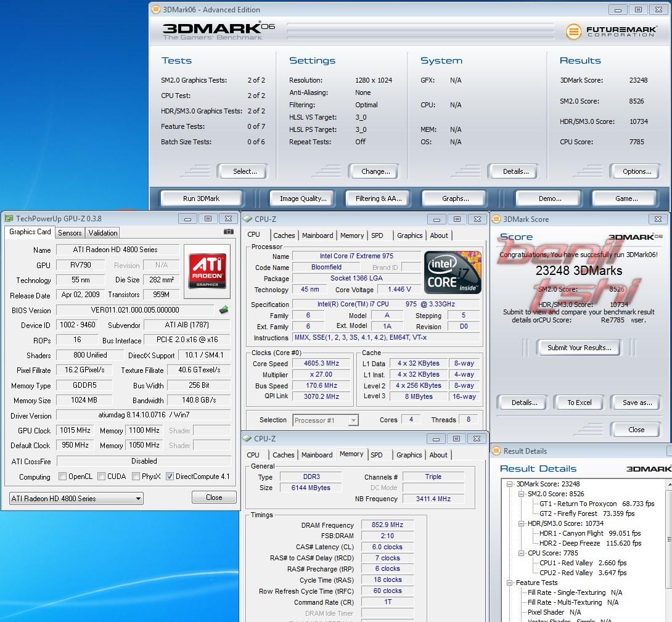The height and width of the screenshot is (622, 672).
Task: Switch to the Sensors tab in GPU-Z
Action: [x=70, y=233]
